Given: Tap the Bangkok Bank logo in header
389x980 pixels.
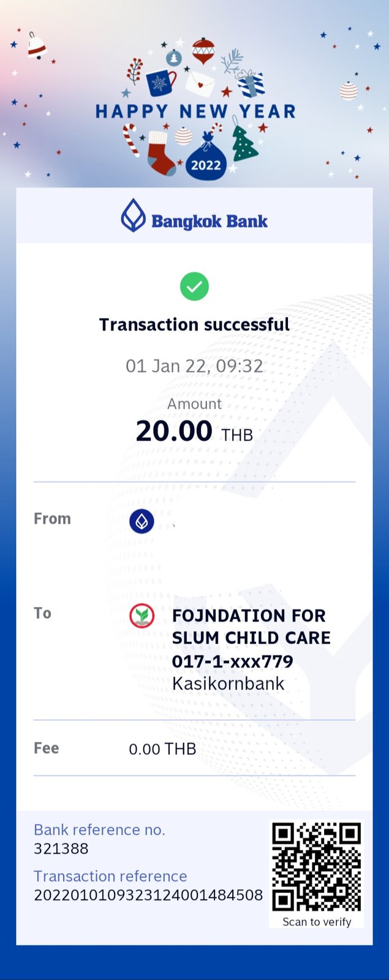Looking at the screenshot, I should (133, 216).
